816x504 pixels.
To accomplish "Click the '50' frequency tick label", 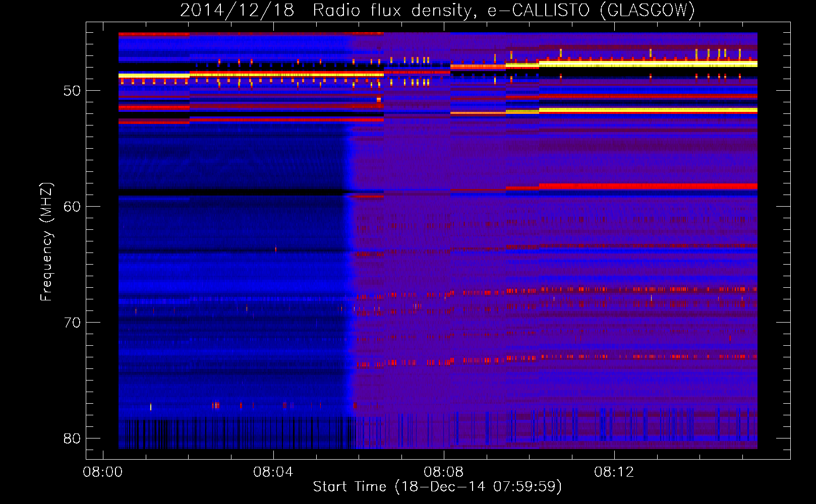I will click(x=72, y=91).
